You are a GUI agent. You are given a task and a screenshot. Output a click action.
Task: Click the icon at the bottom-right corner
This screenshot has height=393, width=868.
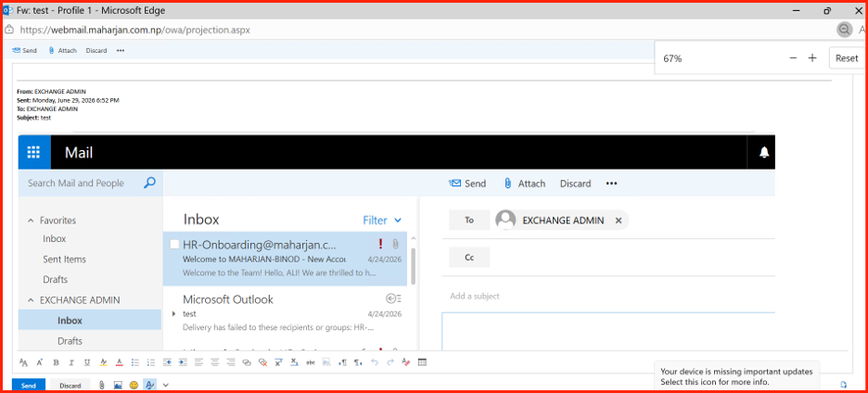tap(843, 385)
